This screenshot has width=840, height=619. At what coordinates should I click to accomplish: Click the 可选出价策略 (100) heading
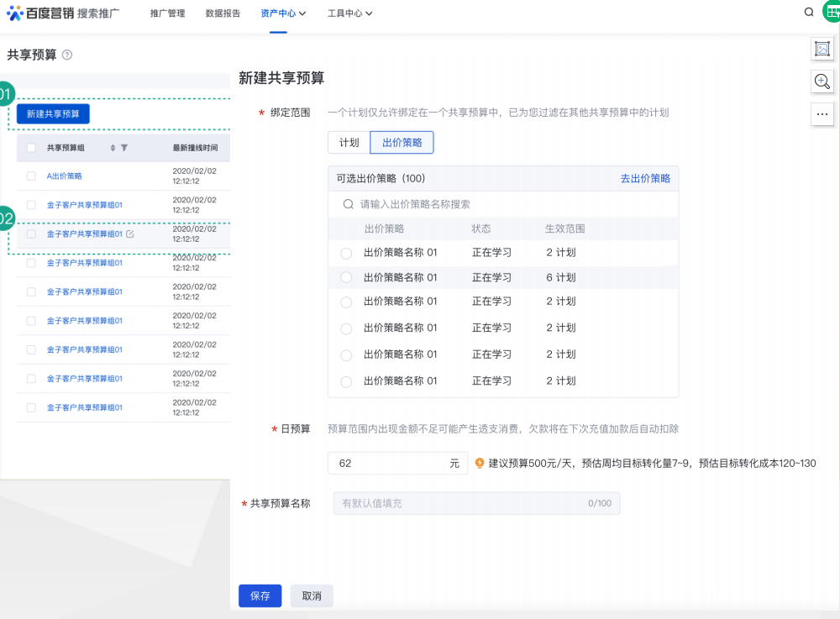point(381,178)
